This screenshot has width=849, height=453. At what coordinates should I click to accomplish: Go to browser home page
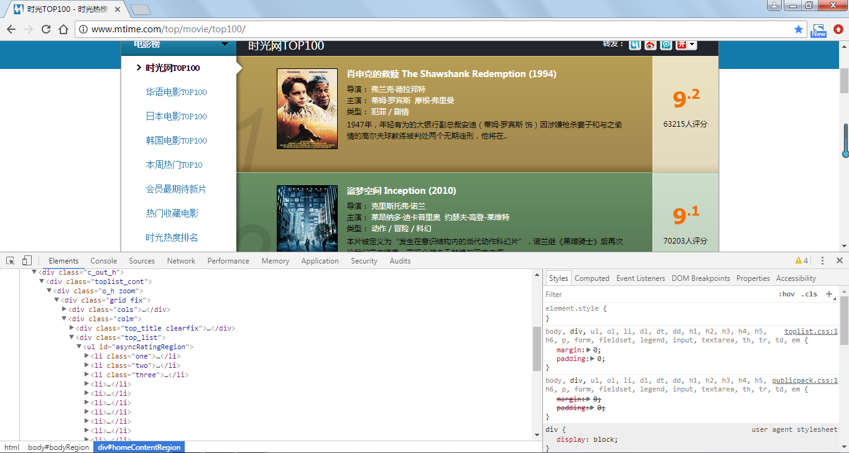click(x=64, y=29)
